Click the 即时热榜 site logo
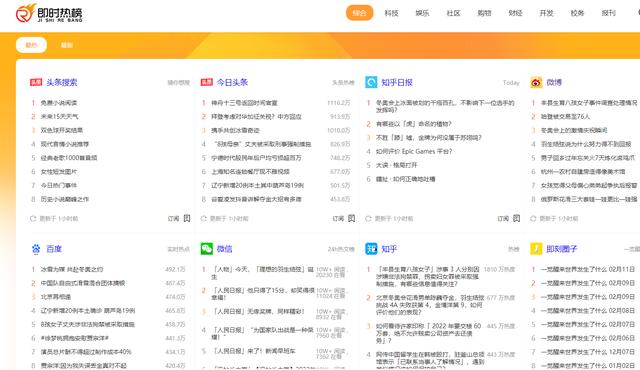640x370 pixels. tap(49, 13)
